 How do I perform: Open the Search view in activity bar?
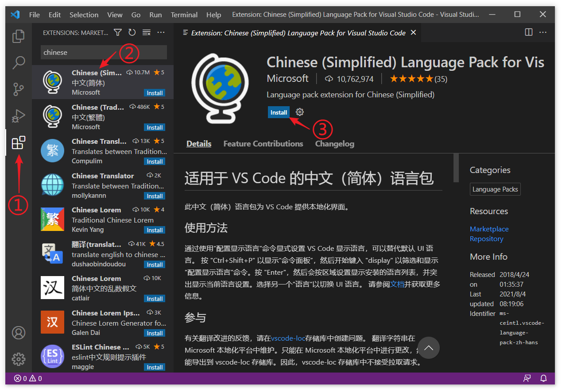[x=18, y=62]
